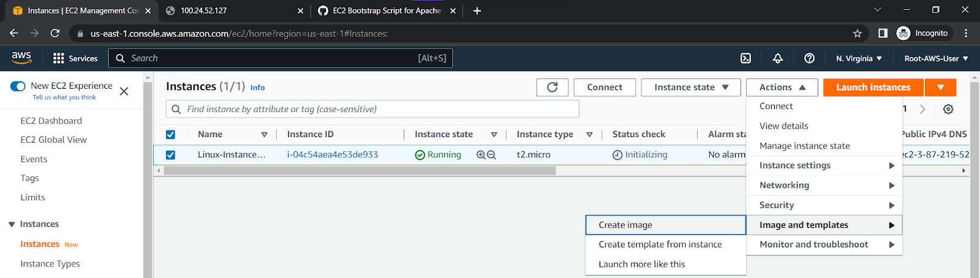
Task: Focus the Find instance filter field
Action: [372, 109]
